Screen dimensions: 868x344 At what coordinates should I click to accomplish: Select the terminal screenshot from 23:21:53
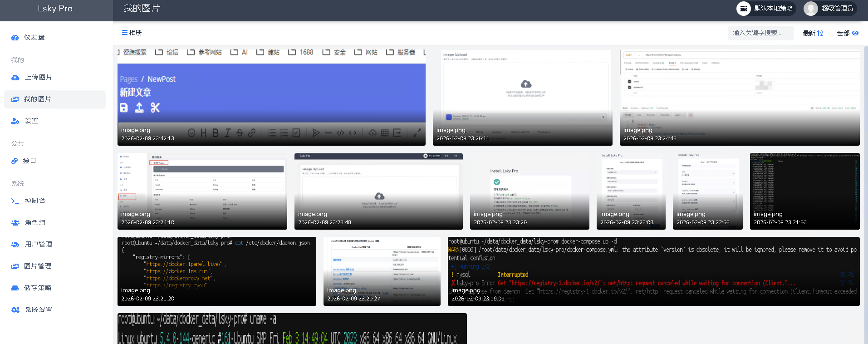(x=804, y=191)
